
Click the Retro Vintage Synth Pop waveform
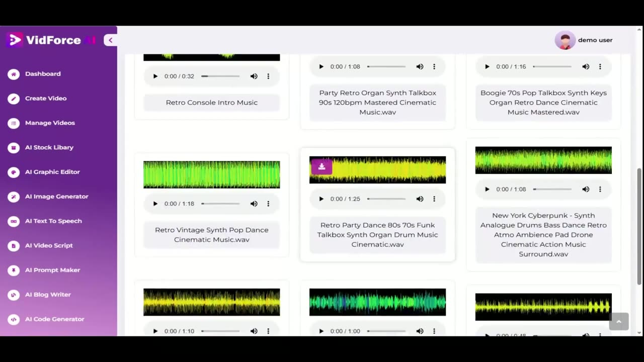pyautogui.click(x=212, y=175)
